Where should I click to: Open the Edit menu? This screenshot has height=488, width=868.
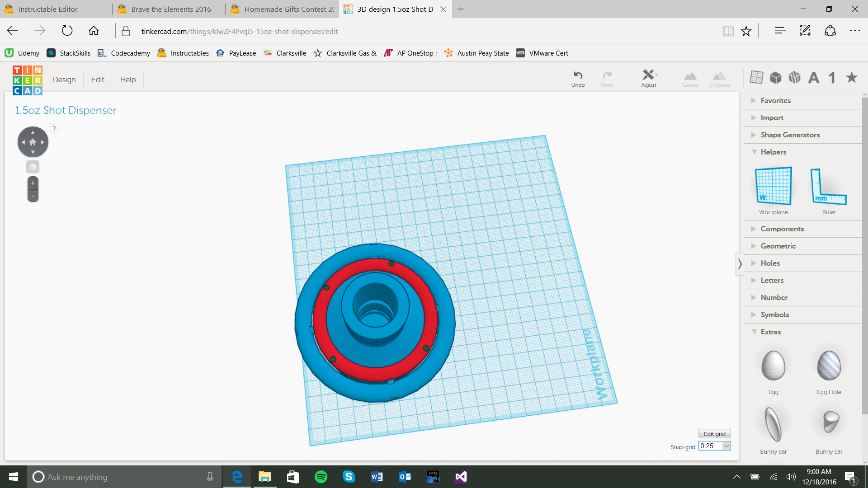point(98,80)
